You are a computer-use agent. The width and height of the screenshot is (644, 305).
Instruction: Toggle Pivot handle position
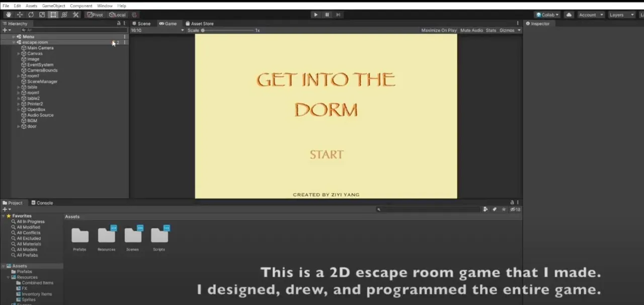pyautogui.click(x=95, y=15)
